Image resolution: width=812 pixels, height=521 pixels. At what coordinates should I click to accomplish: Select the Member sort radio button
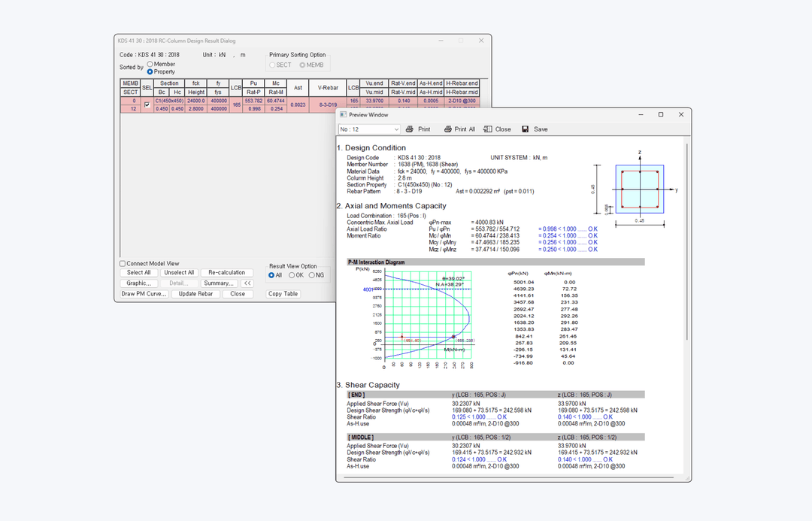click(150, 64)
